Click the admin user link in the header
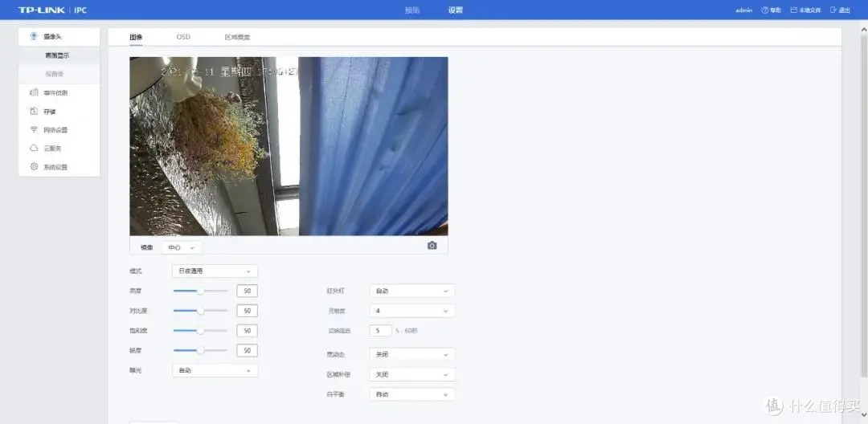Screen dimensions: 868x424 click(x=743, y=10)
